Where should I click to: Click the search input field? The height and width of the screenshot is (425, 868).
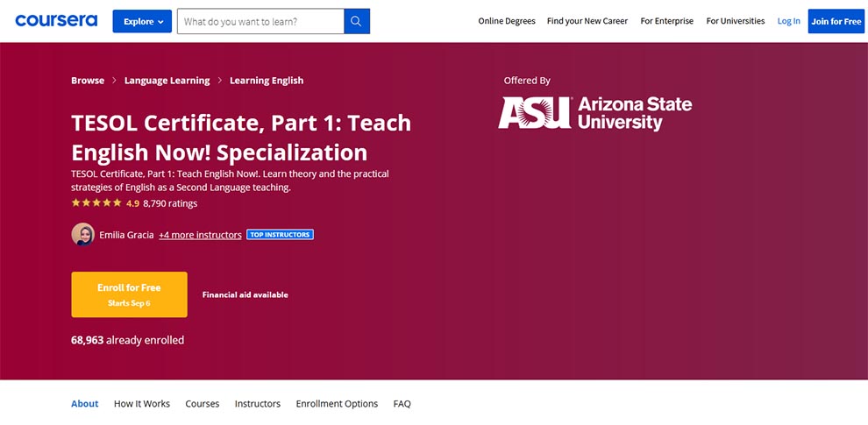[260, 21]
